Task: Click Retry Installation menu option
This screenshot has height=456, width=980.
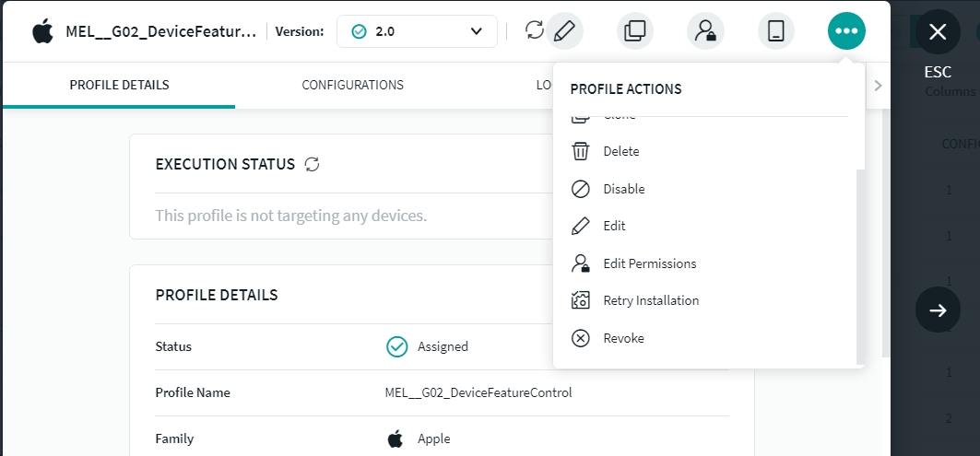Action: [x=650, y=300]
